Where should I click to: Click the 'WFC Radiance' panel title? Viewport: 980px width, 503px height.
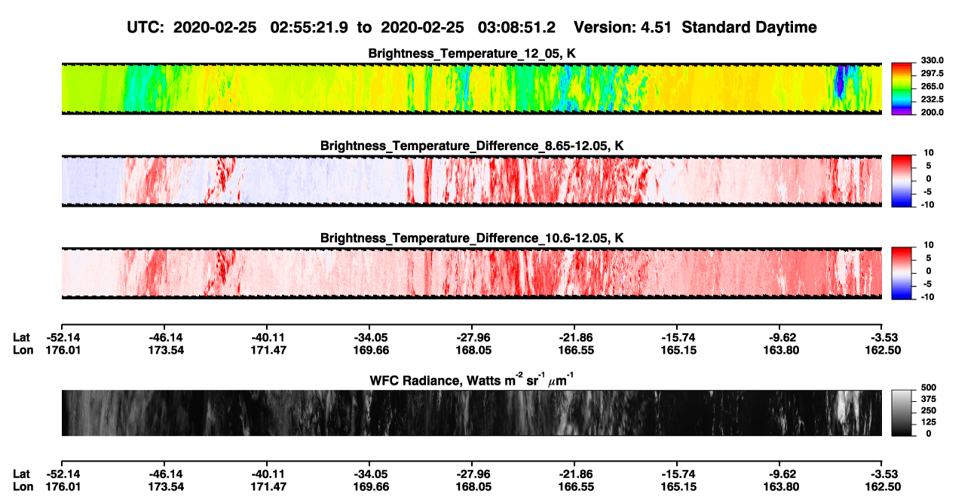tap(472, 379)
